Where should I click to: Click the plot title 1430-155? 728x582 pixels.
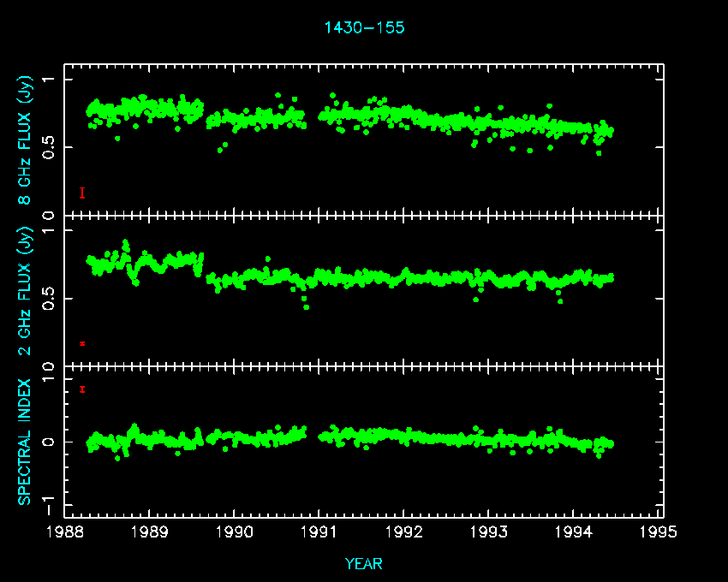coord(364,27)
